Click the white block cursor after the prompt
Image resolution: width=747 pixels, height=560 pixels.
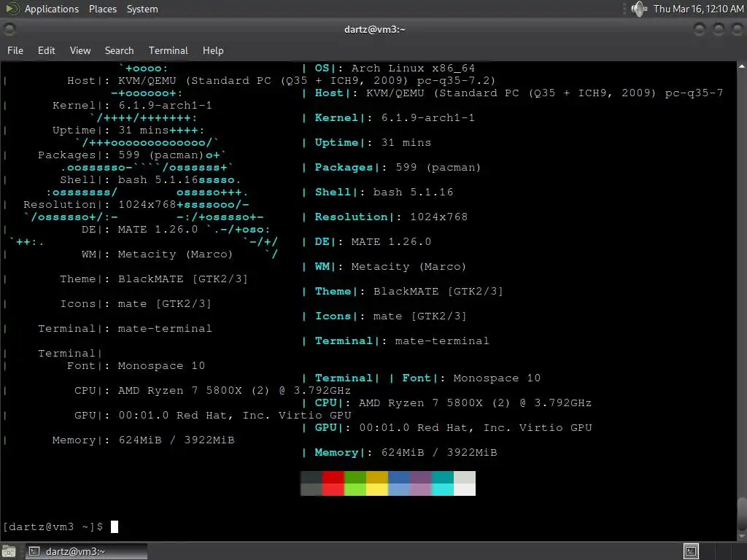[115, 526]
